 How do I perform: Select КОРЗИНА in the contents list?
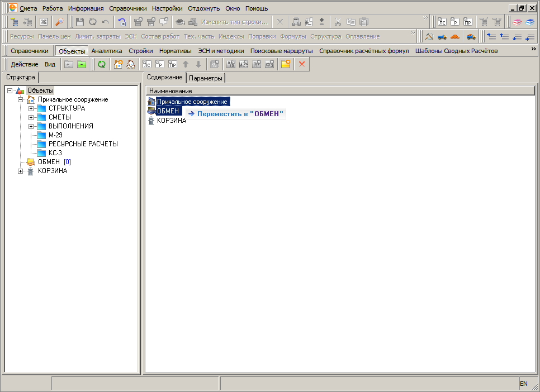click(x=172, y=121)
